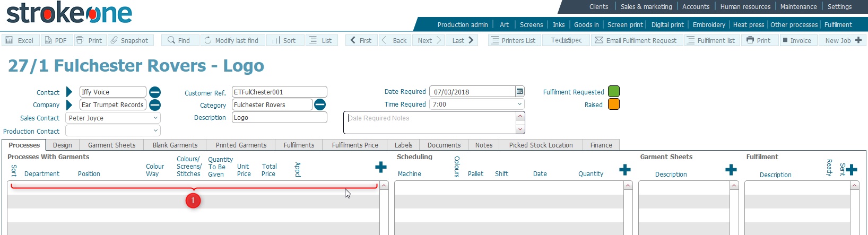The width and height of the screenshot is (868, 235).
Task: Expand the Sales Contact dropdown
Action: coord(155,118)
